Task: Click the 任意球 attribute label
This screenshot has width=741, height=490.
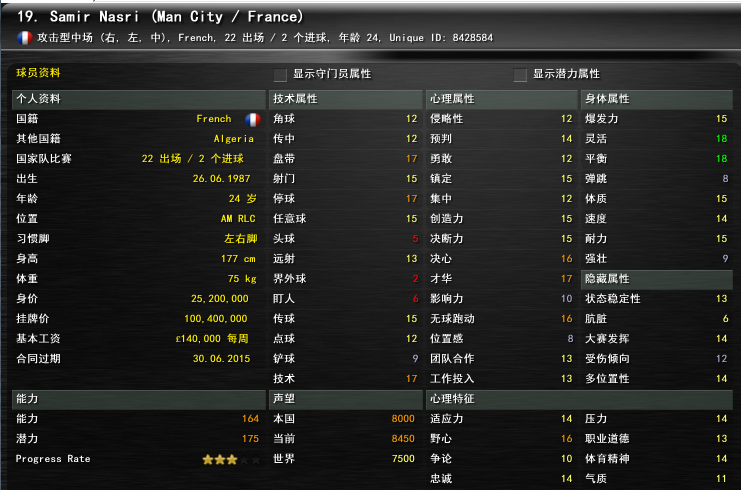Action: click(290, 219)
